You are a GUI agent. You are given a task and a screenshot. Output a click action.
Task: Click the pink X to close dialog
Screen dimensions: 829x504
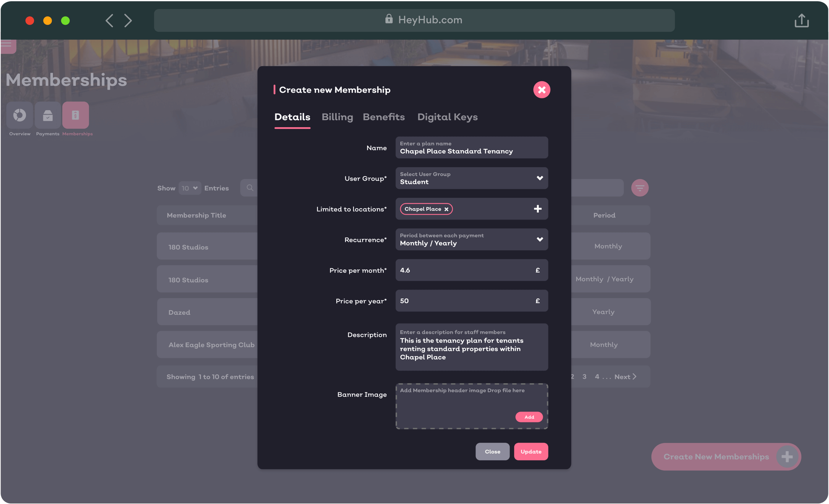(x=541, y=90)
